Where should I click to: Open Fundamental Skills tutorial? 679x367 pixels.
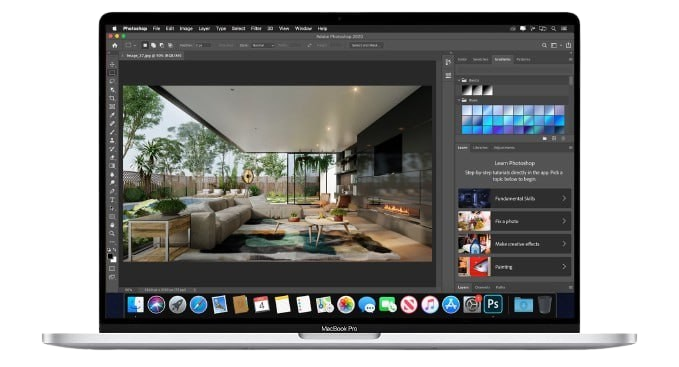point(514,198)
